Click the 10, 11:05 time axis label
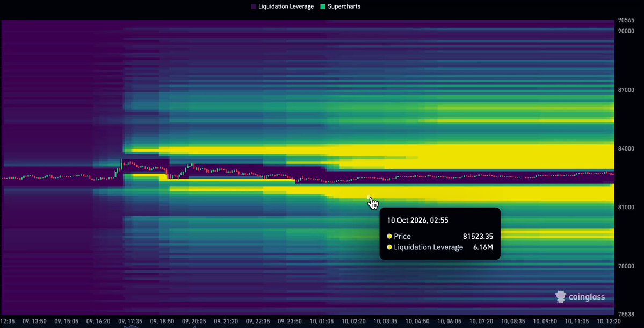Viewport: 644px width, 328px height. pyautogui.click(x=577, y=322)
